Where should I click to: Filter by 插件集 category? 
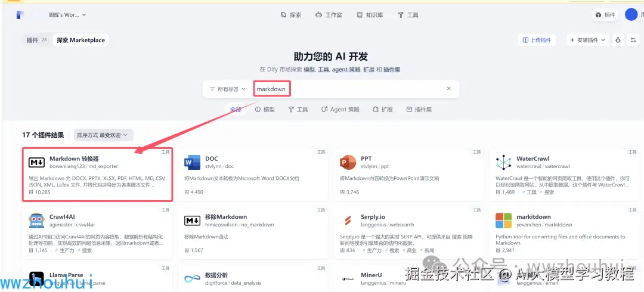click(419, 110)
